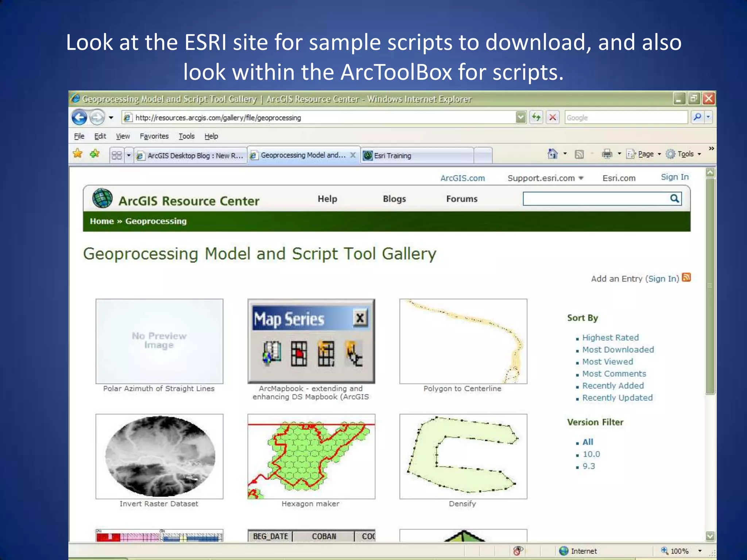Open the recent pages dropdown arrow
Screen dimensions: 747x560
[111, 118]
